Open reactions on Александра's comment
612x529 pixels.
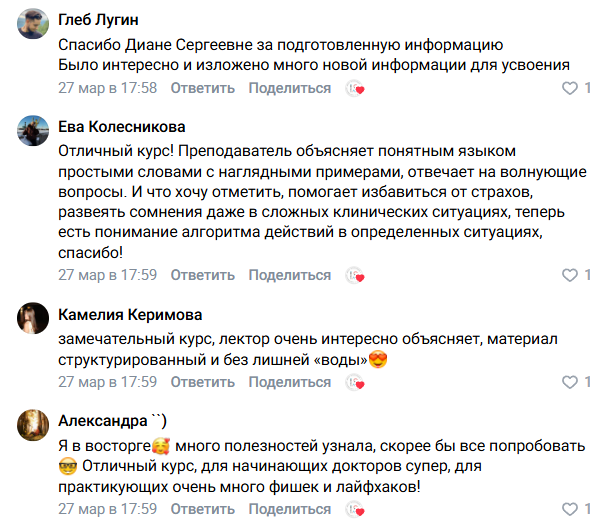pos(355,509)
